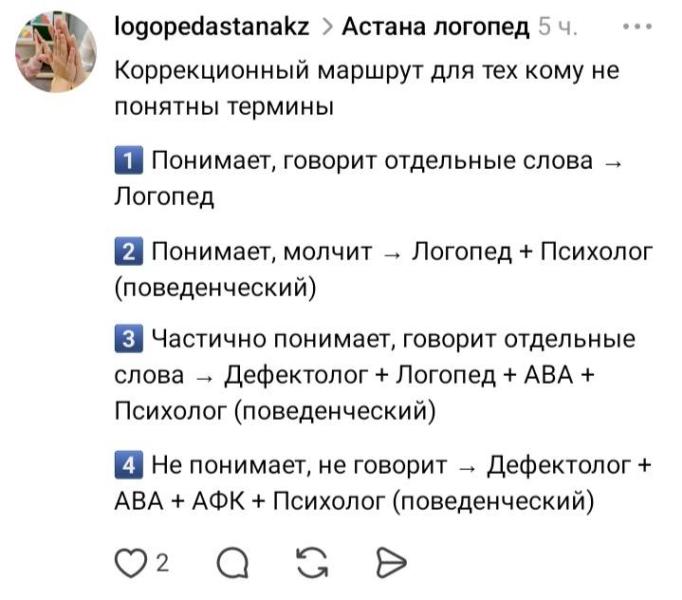This screenshot has width=682, height=600.
Task: Click the blue number 3 emoji
Action: (130, 340)
